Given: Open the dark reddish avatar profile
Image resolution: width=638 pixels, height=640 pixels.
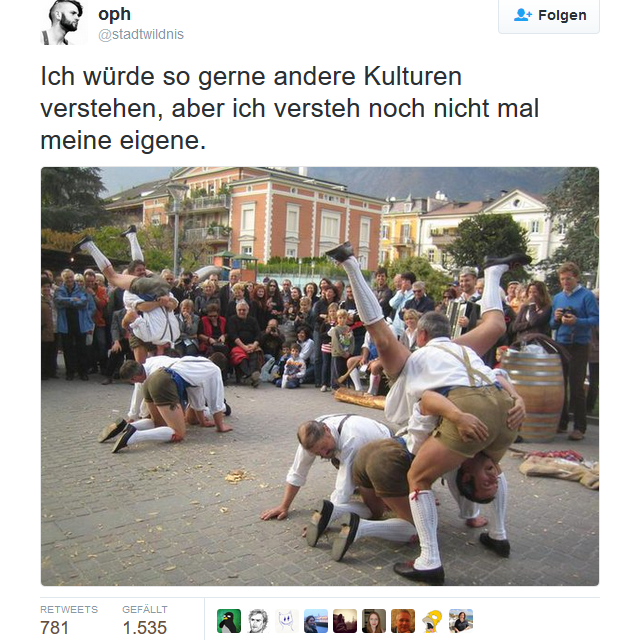Looking at the screenshot, I should [x=345, y=621].
